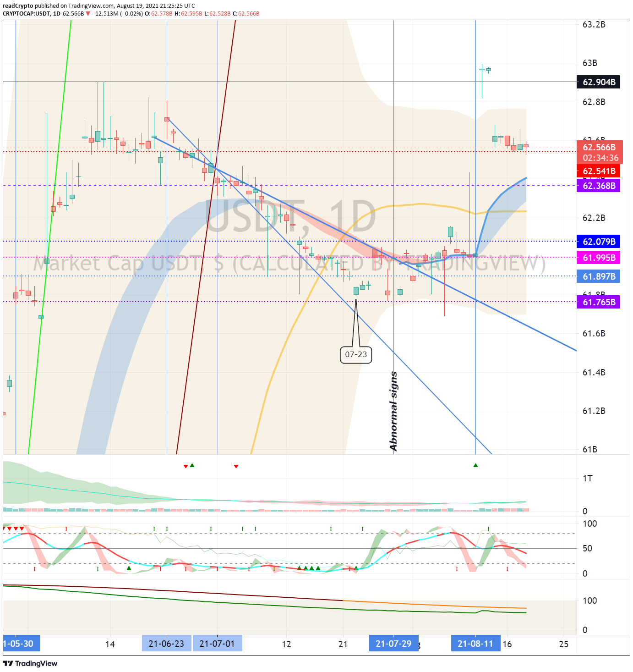
Task: Click the readCrypto author name
Action: (18, 6)
